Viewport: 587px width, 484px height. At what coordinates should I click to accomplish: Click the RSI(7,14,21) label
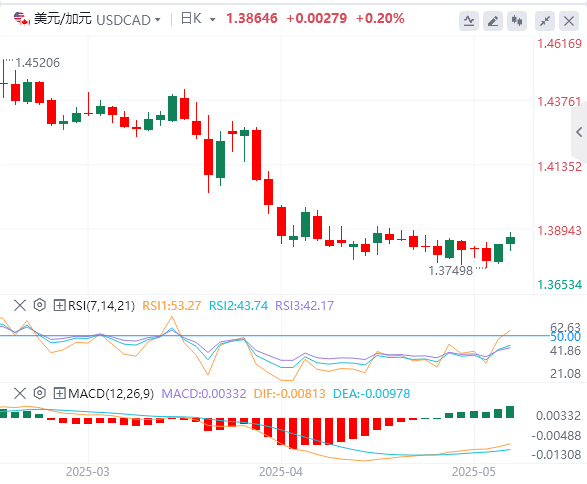point(101,306)
